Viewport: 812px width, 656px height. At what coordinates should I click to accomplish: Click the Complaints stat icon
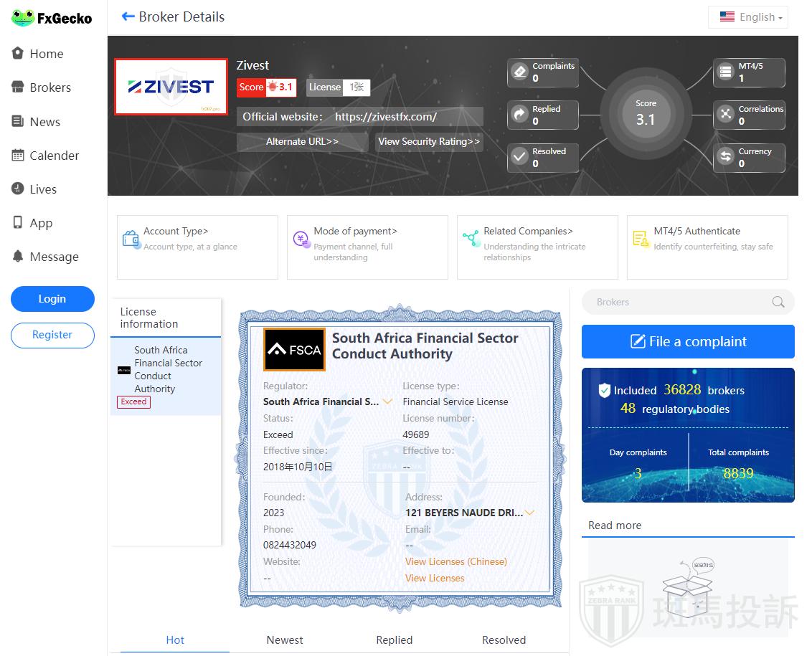[x=520, y=72]
